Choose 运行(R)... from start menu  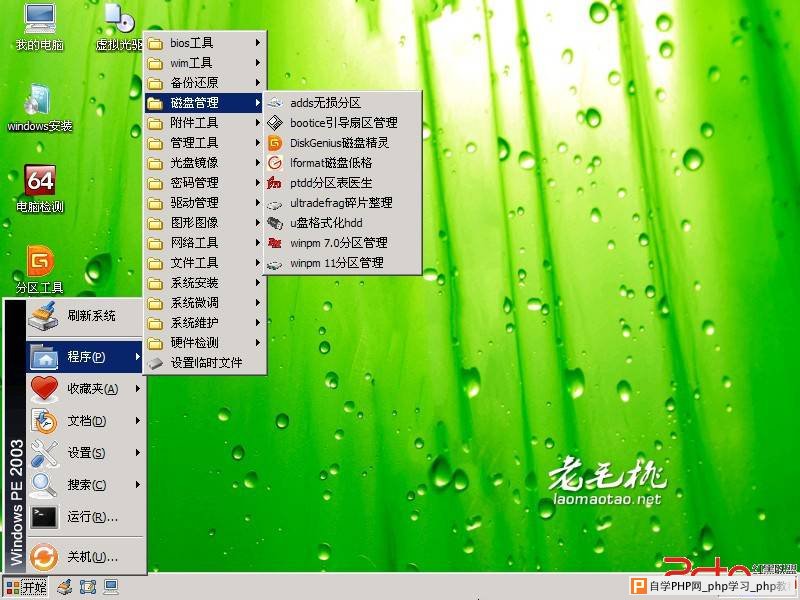[x=85, y=517]
